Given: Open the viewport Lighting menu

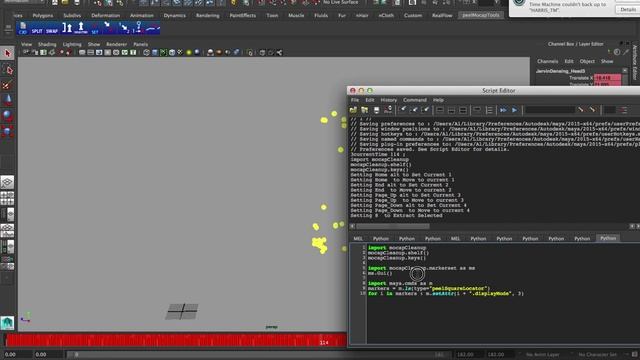Looking at the screenshot, I should (72, 44).
